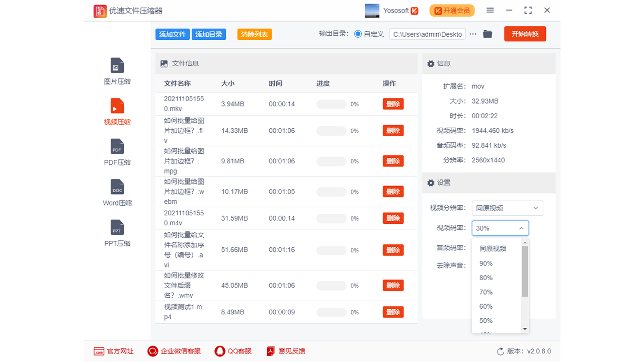Collapse the open 视频码率 dropdown
The image size is (644, 362).
(522, 228)
